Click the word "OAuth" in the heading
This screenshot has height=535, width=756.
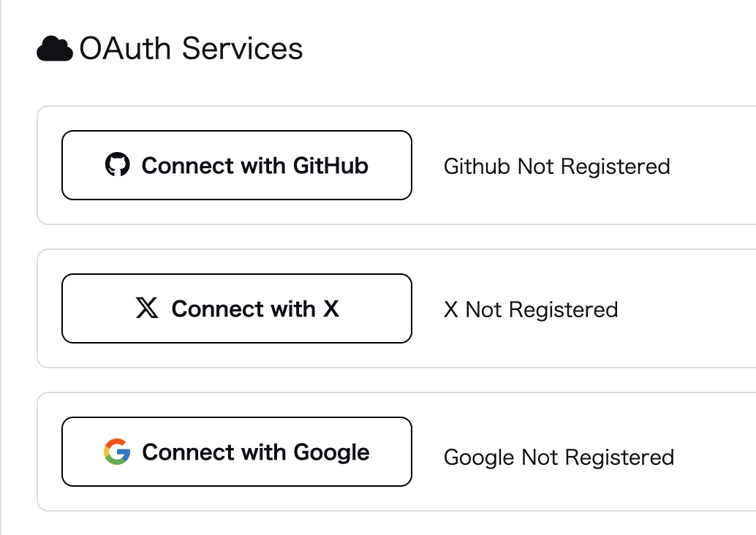126,49
